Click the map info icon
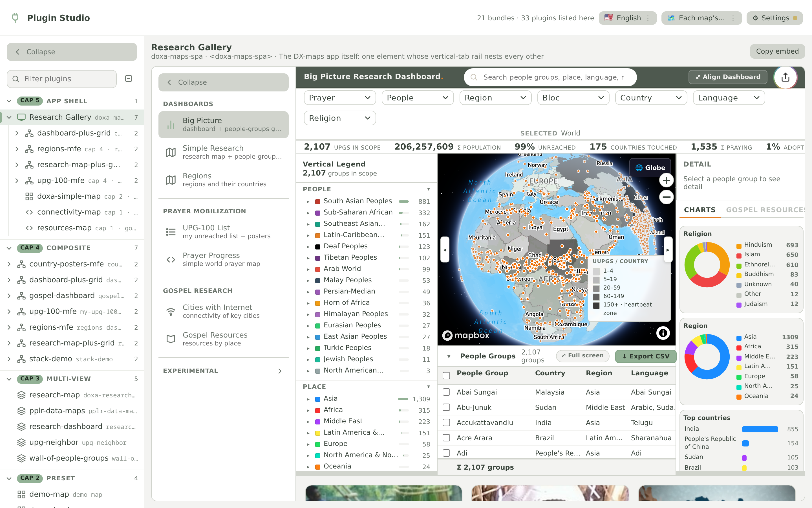The height and width of the screenshot is (508, 812). tap(663, 333)
